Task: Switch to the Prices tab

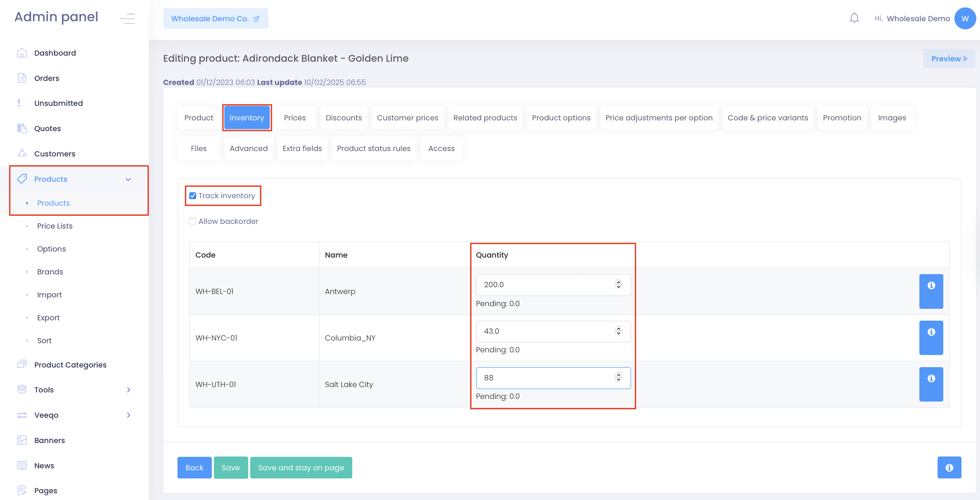Action: [294, 118]
